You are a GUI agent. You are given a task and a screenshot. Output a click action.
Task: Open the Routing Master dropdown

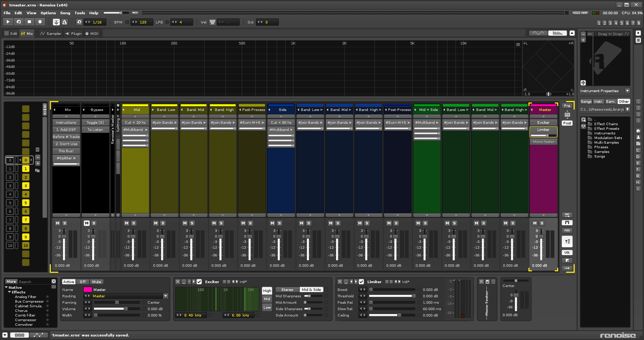tap(165, 296)
